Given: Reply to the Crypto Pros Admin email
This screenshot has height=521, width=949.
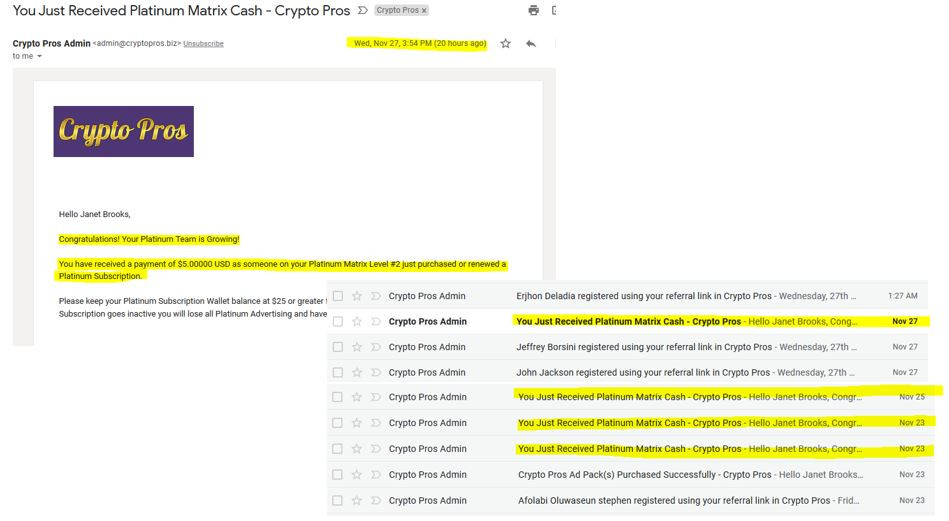Looking at the screenshot, I should point(531,44).
